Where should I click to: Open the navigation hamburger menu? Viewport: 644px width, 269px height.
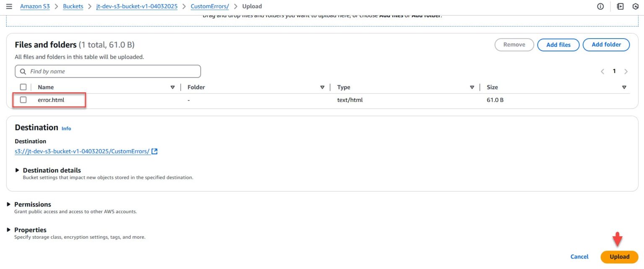point(9,6)
